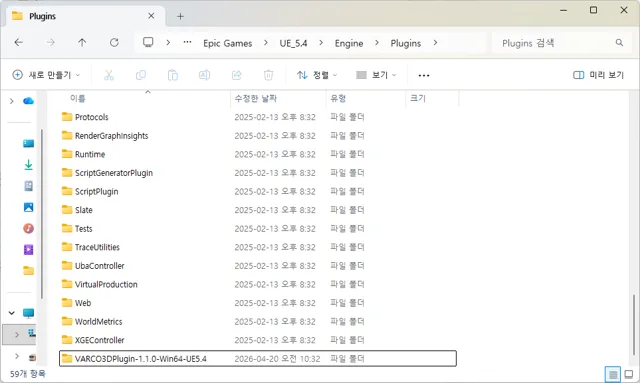Select the ScriptGeneratorPlugin folder
The height and width of the screenshot is (383, 640).
258,173
